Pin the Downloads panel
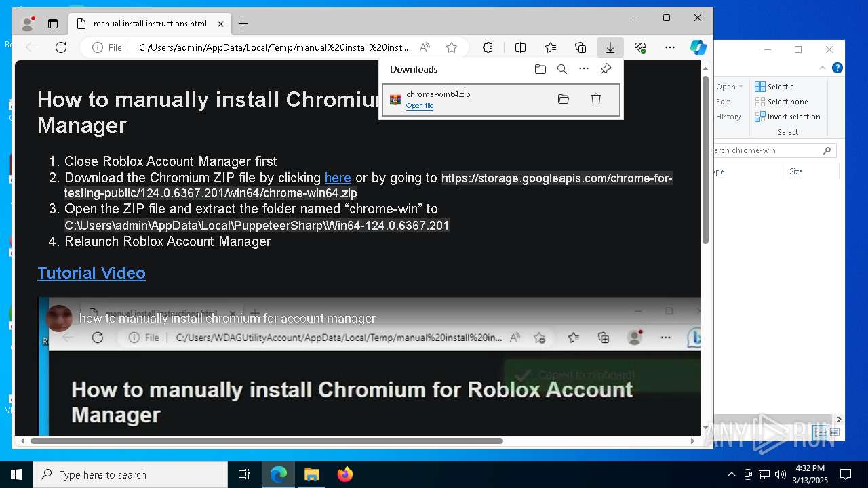This screenshot has width=868, height=488. 606,69
